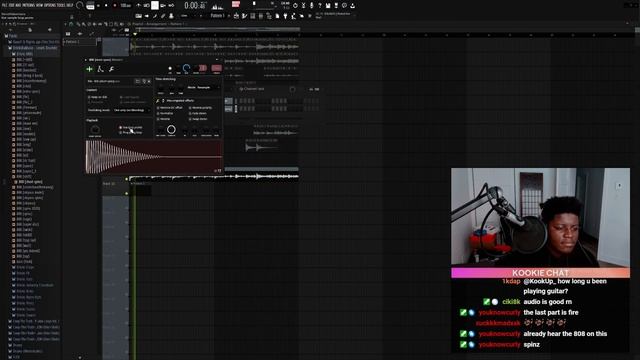Click the far-right pink track button in sampler header
Viewport: 640px width, 360px height.
[x=217, y=68]
